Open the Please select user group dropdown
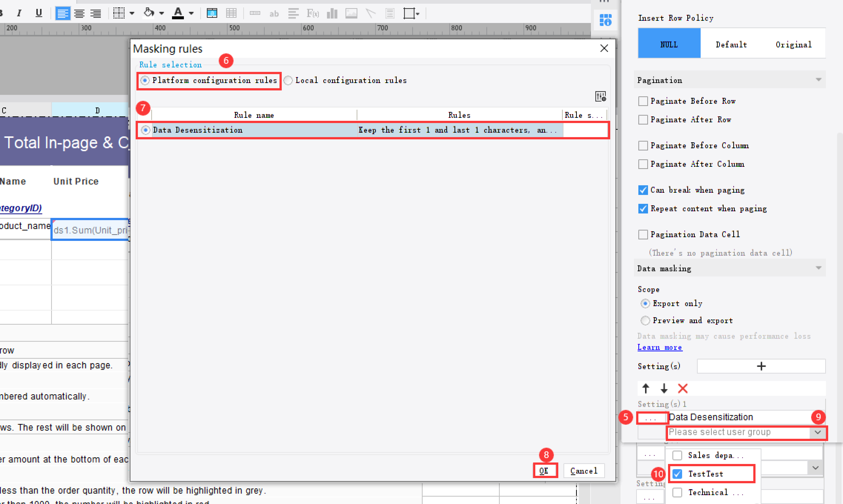 coord(818,432)
